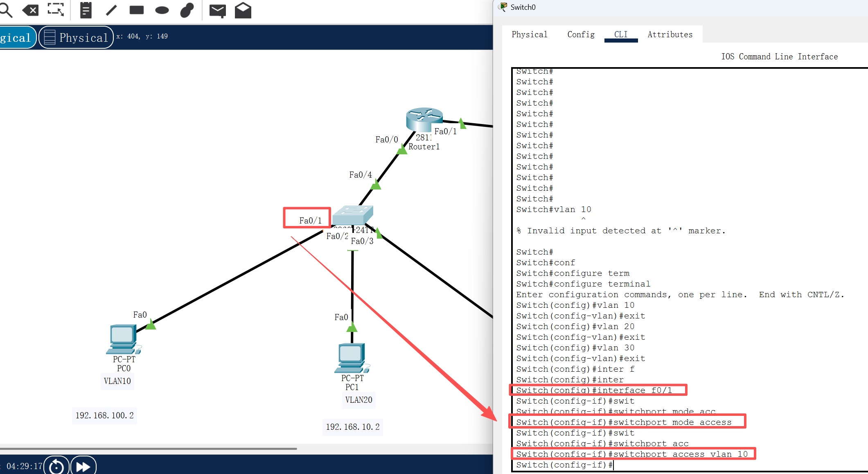Click the Add Complex PDU open envelope icon
Viewport: 868px width, 474px height.
243,10
